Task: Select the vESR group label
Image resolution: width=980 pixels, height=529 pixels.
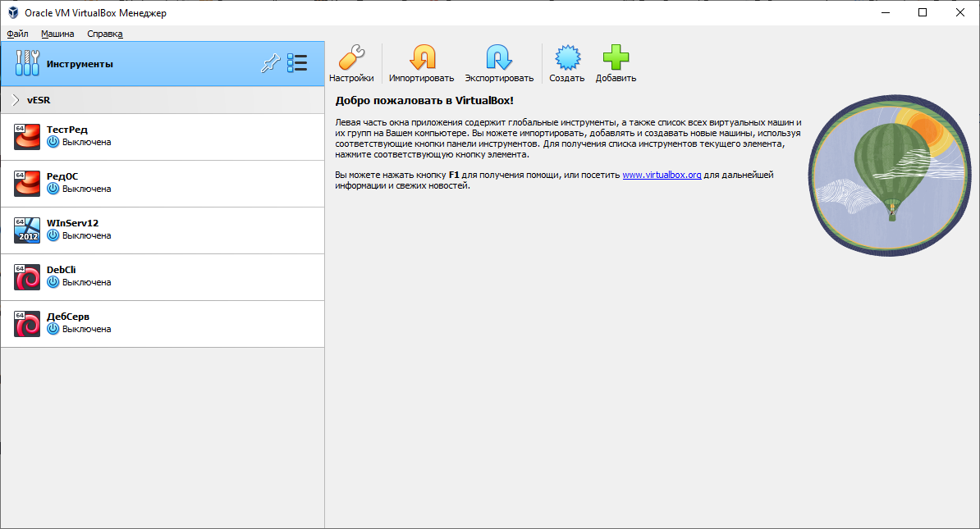Action: click(x=38, y=100)
